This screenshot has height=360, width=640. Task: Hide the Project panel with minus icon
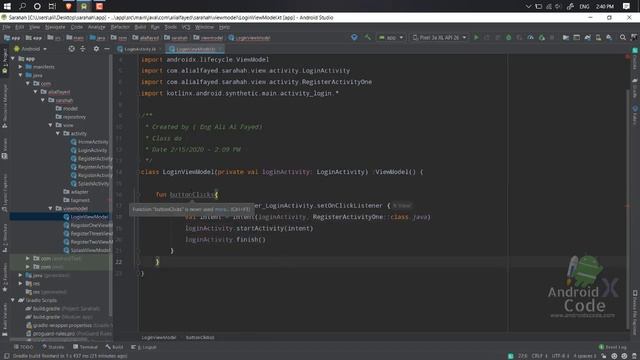point(107,49)
